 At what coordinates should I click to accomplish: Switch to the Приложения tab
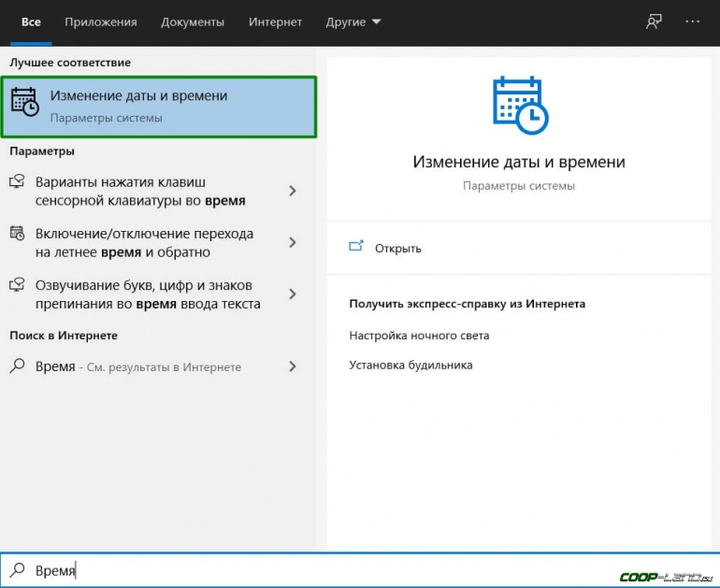101,22
